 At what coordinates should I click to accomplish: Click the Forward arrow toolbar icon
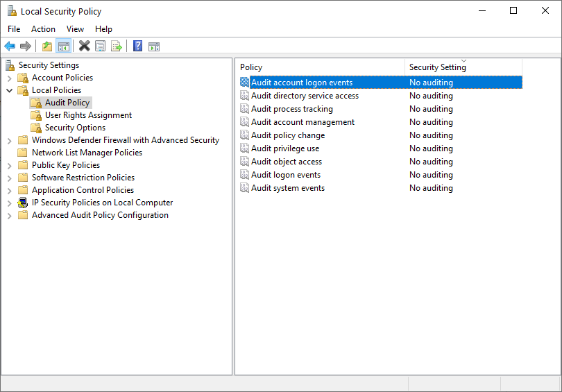click(26, 46)
